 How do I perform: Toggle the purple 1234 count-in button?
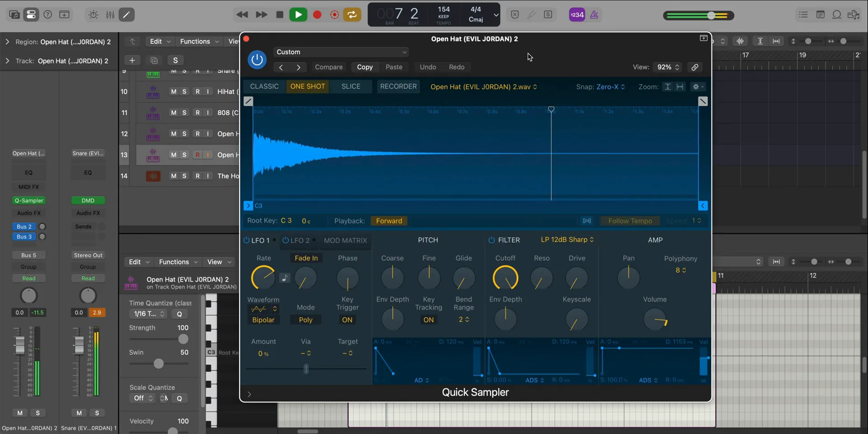point(577,14)
